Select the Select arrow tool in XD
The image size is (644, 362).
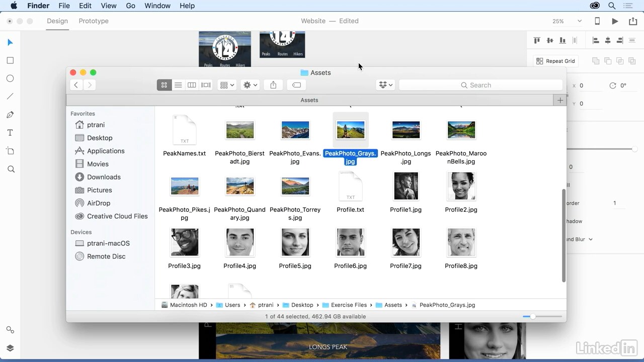pyautogui.click(x=10, y=42)
